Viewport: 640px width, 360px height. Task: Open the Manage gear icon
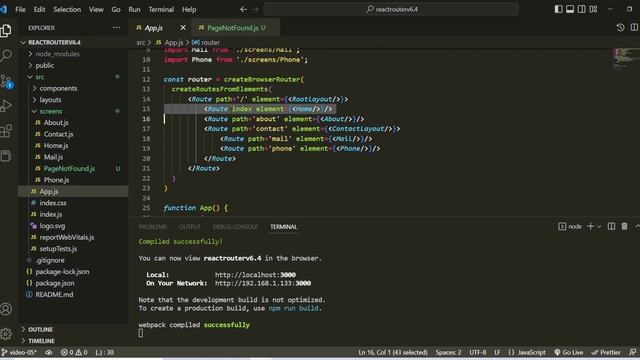click(6, 334)
